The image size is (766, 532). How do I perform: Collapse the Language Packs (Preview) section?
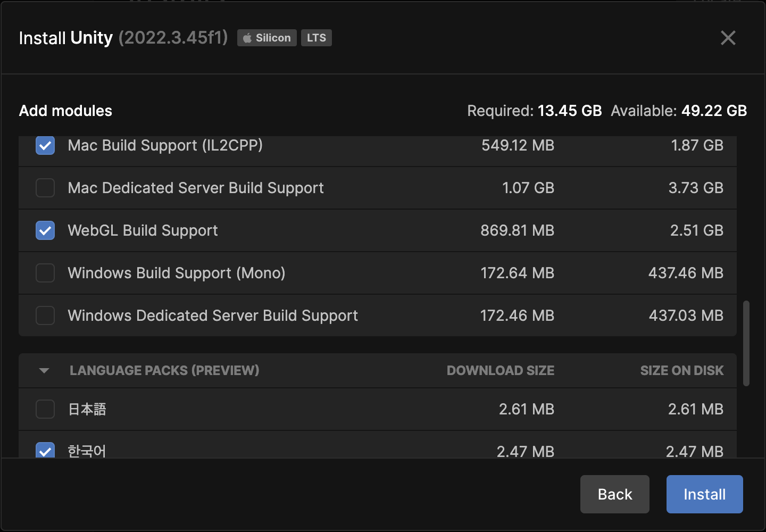point(44,370)
